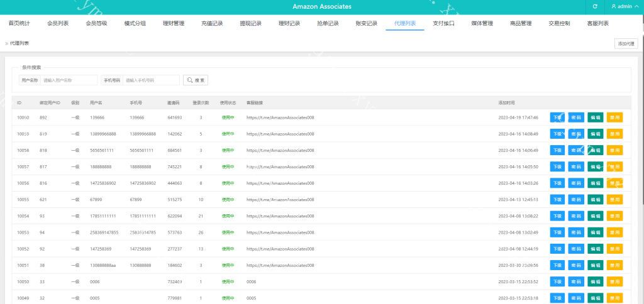Viewport: 644px width, 304px height.
Task: Click 下级 button for ID 10051
Action: (557, 265)
